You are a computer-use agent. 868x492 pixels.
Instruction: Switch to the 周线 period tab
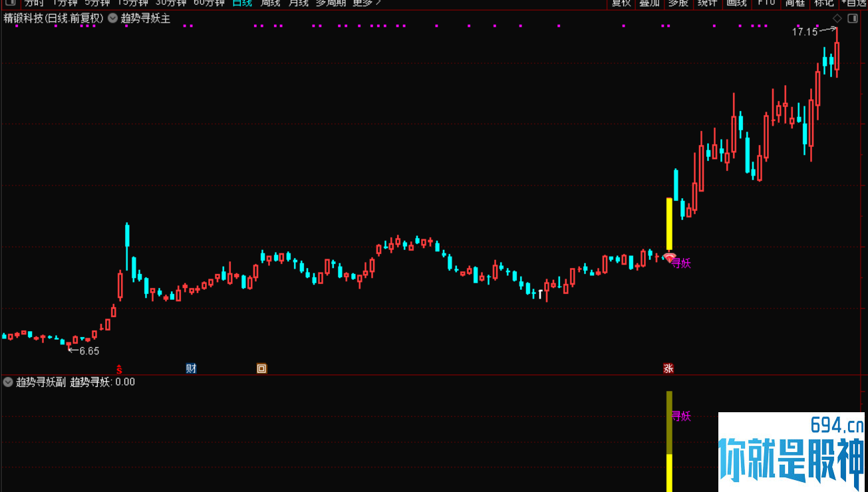coord(270,3)
